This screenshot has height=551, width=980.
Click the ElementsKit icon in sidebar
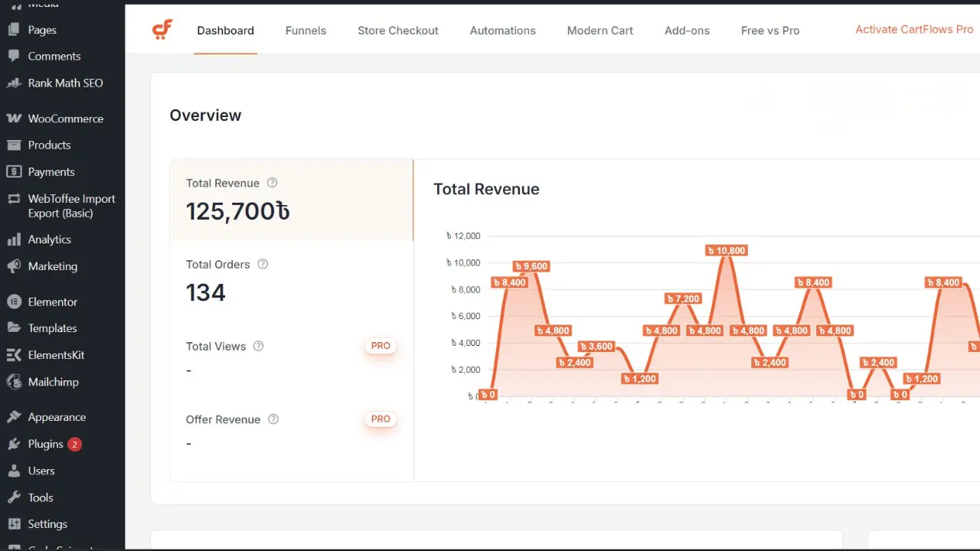(13, 355)
